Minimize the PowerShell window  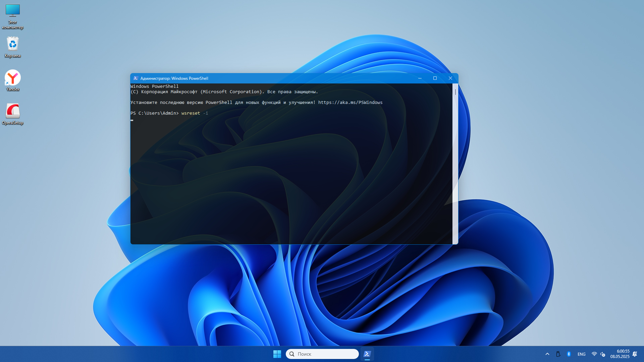click(420, 78)
